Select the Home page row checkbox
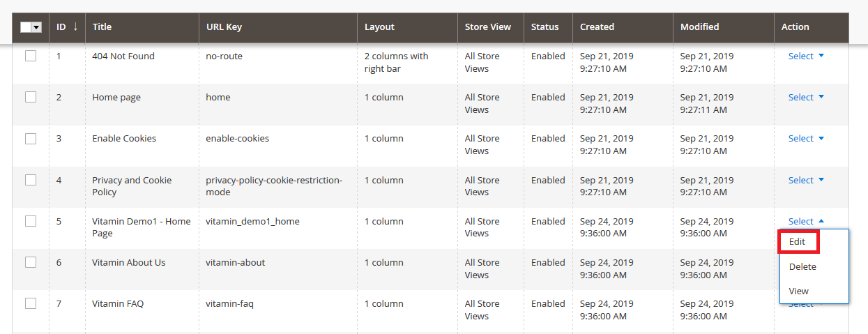The height and width of the screenshot is (334, 868). 31,98
